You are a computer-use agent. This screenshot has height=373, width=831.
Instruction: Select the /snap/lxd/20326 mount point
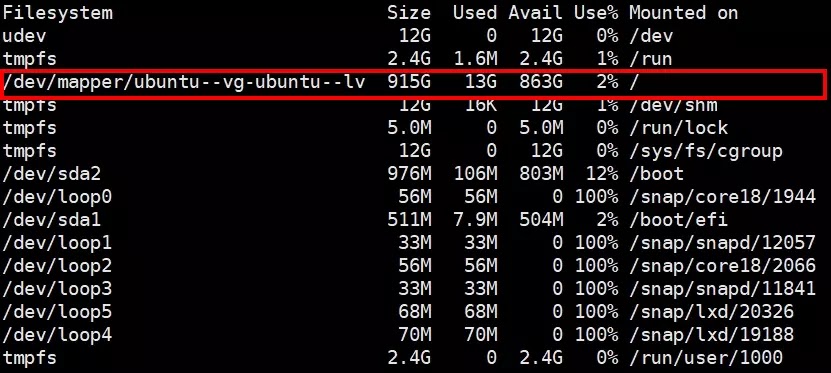[x=712, y=312]
